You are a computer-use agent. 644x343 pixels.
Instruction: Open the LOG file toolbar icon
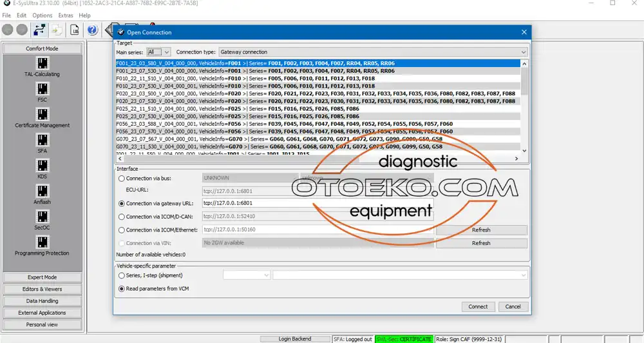74,30
